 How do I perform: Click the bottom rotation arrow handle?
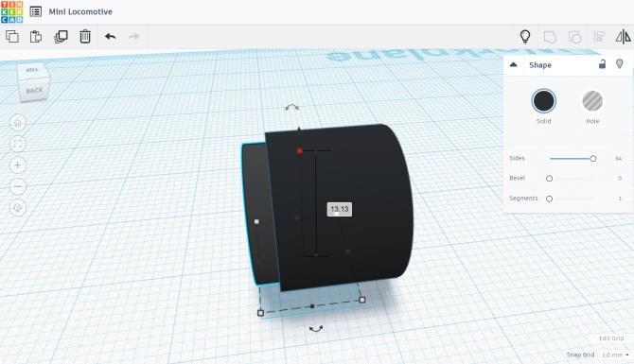316,329
